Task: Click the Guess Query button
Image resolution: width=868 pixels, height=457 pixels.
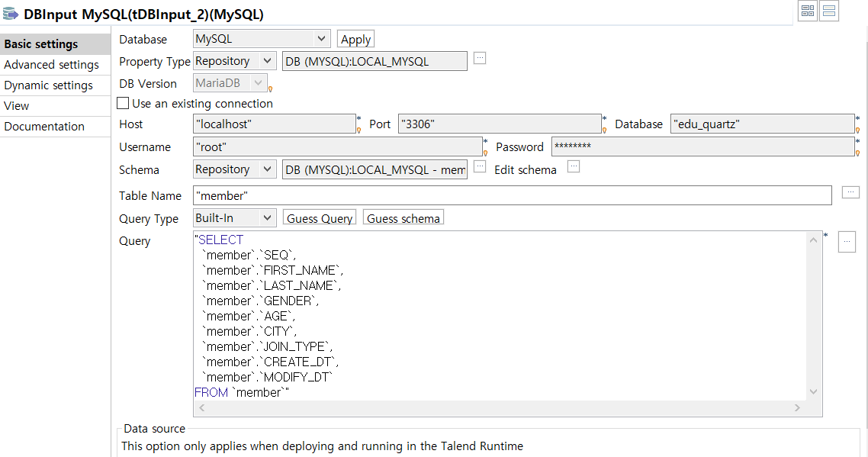Action: tap(320, 218)
